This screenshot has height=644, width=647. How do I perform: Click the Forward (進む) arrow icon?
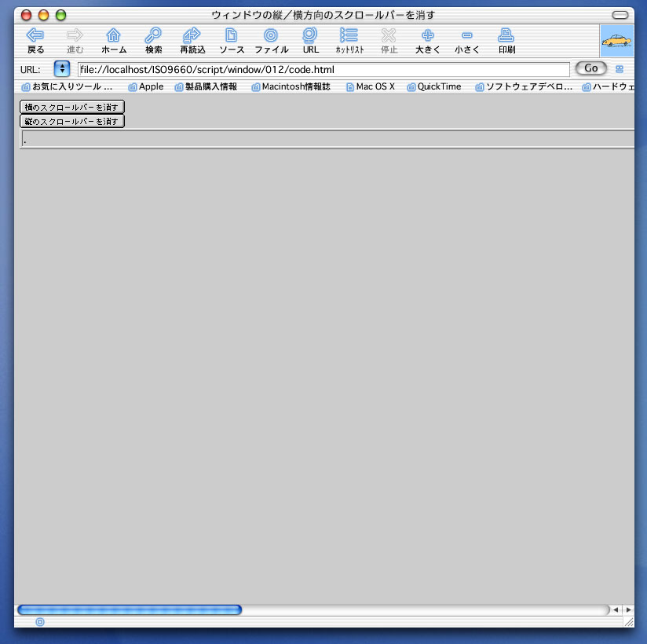pos(75,35)
